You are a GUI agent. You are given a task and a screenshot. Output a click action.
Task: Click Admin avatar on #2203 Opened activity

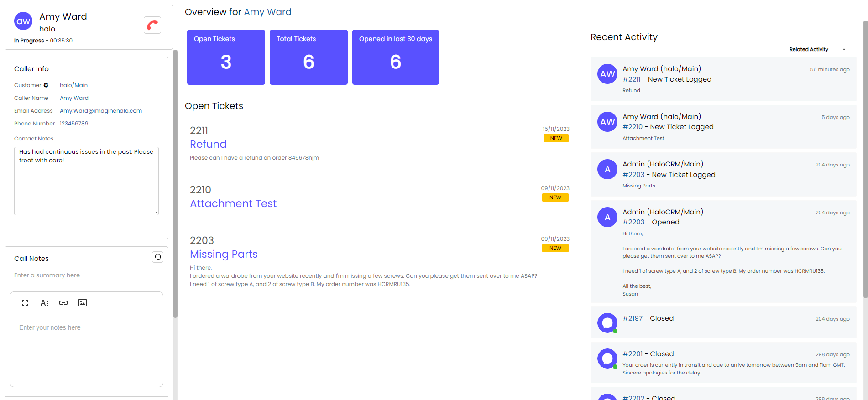pyautogui.click(x=607, y=217)
